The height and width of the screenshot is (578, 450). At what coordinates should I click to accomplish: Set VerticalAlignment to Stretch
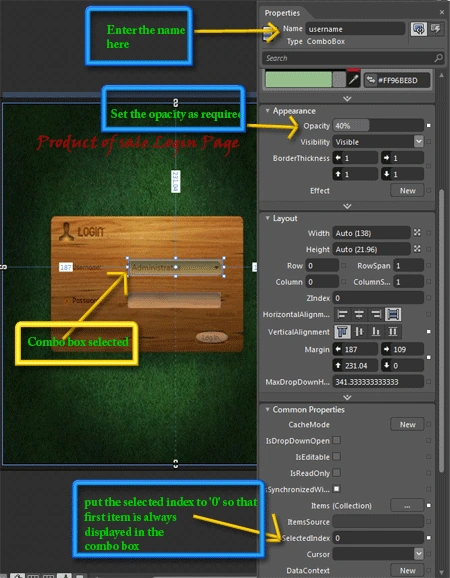(x=393, y=332)
